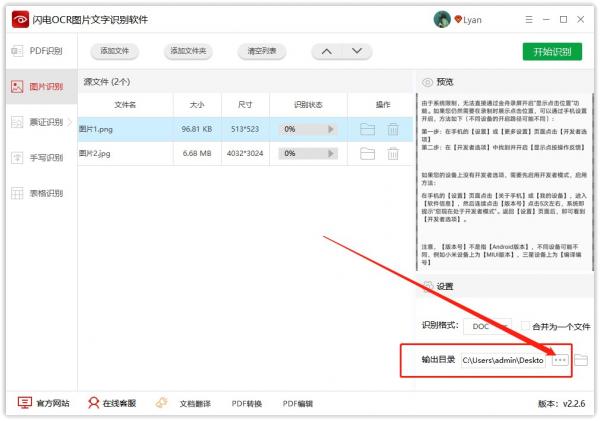Click the 在线客服 person icon
The height and width of the screenshot is (421, 600).
click(x=93, y=403)
